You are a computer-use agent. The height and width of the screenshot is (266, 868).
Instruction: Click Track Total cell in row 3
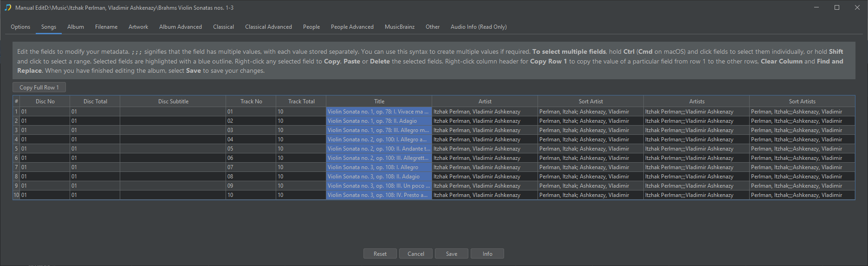click(301, 130)
